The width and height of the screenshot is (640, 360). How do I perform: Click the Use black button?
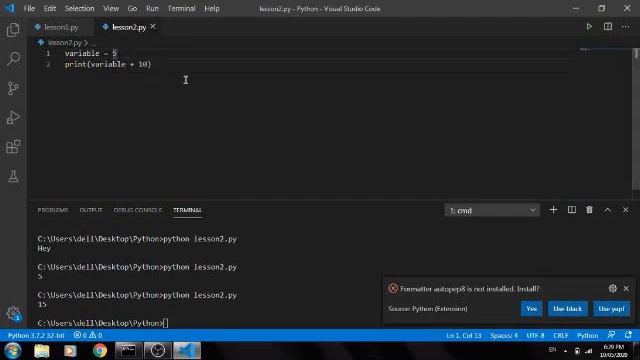567,309
